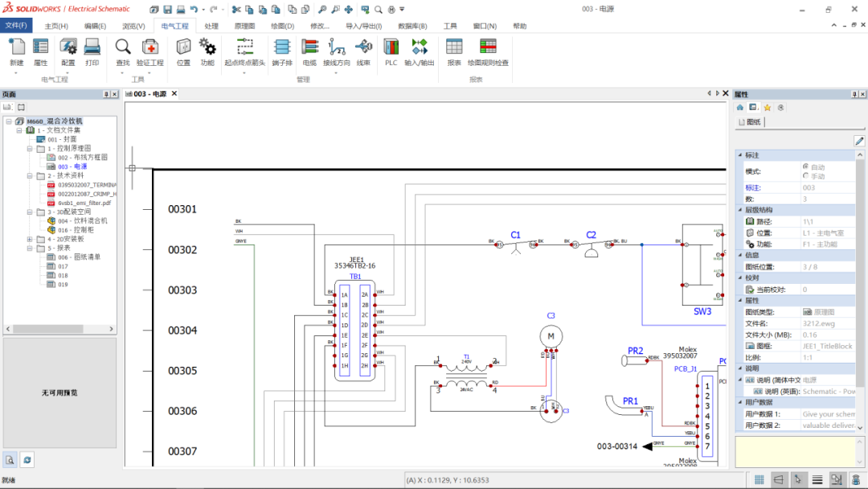Select the 自动 mode radio button

805,167
